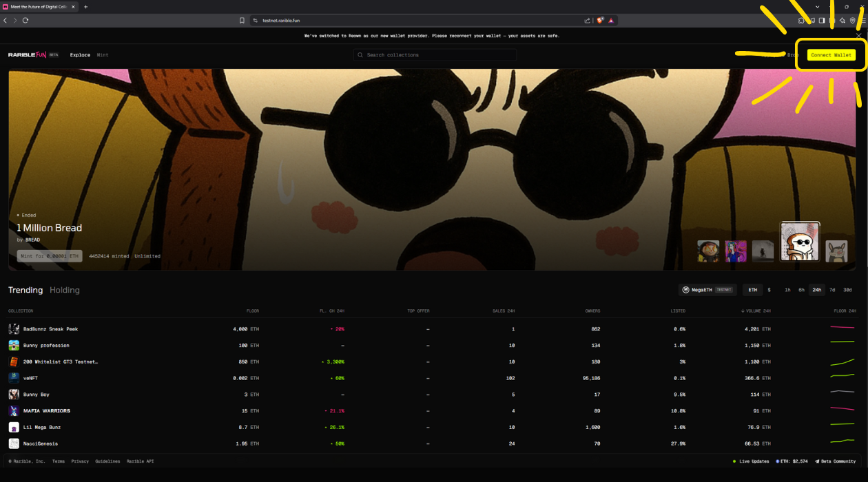Image resolution: width=868 pixels, height=482 pixels.
Task: Click the Live Updates green dot indicator
Action: click(734, 461)
